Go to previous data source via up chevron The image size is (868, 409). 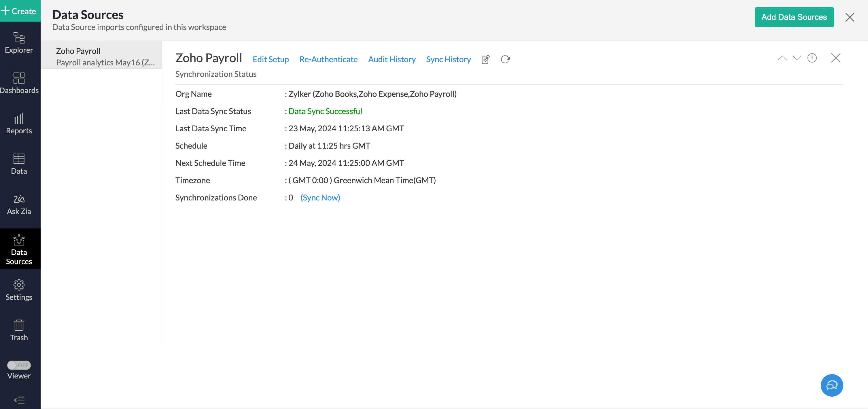coord(782,58)
